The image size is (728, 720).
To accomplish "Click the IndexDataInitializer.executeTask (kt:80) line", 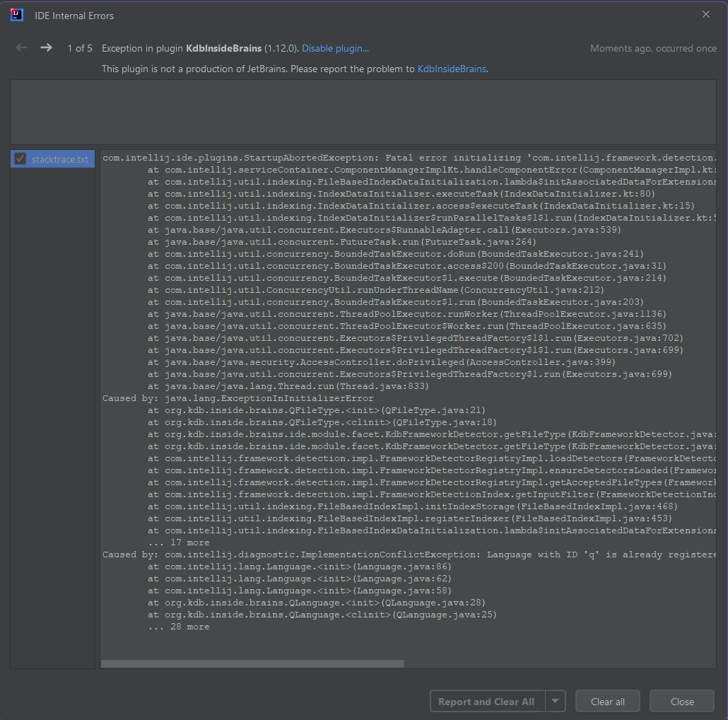I will [x=401, y=194].
